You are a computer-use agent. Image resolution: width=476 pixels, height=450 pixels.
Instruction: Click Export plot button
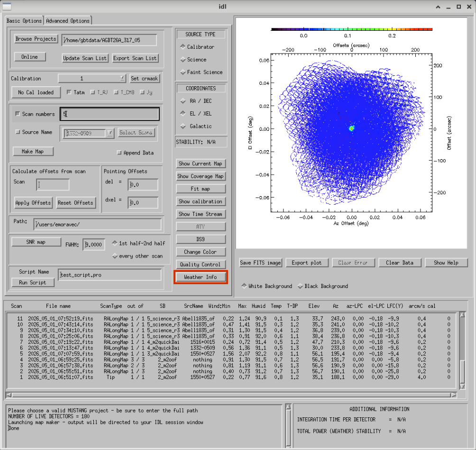coord(307,262)
